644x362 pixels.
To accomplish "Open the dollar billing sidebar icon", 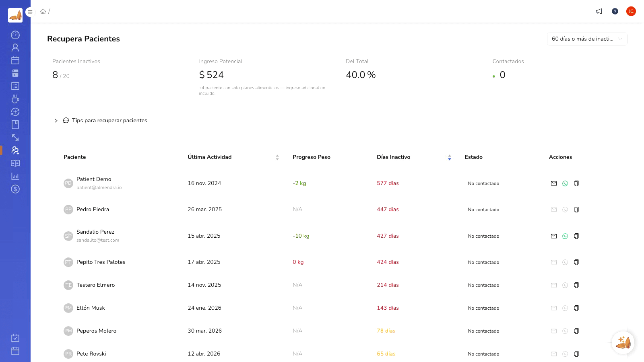I will click(x=15, y=189).
